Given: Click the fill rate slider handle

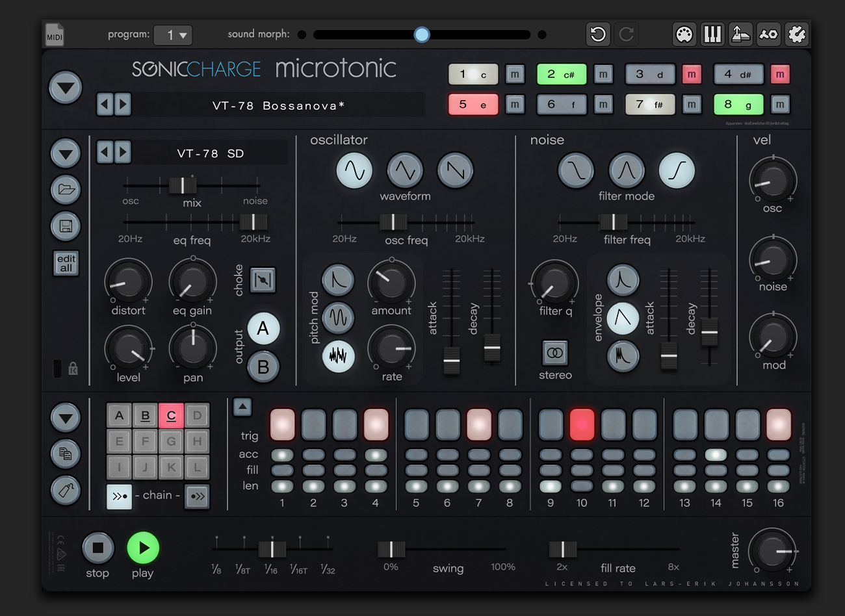Looking at the screenshot, I should [563, 550].
